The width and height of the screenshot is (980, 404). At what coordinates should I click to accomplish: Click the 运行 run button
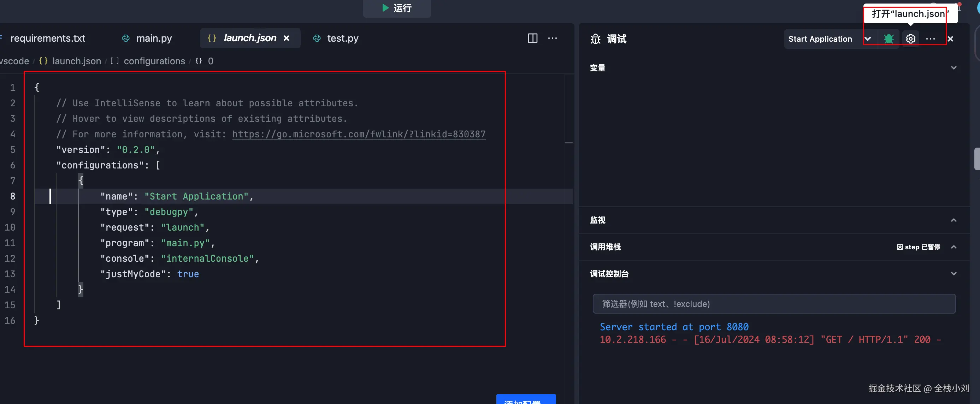point(397,8)
